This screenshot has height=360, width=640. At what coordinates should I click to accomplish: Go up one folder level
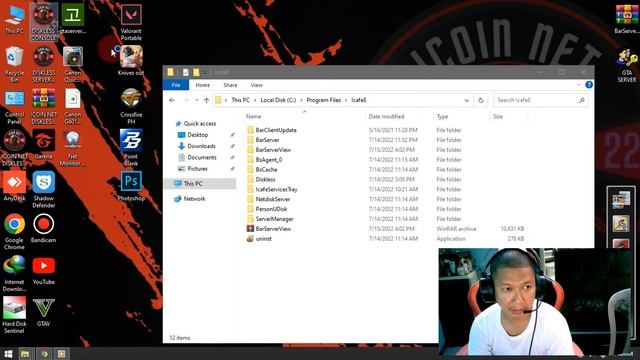(207, 100)
